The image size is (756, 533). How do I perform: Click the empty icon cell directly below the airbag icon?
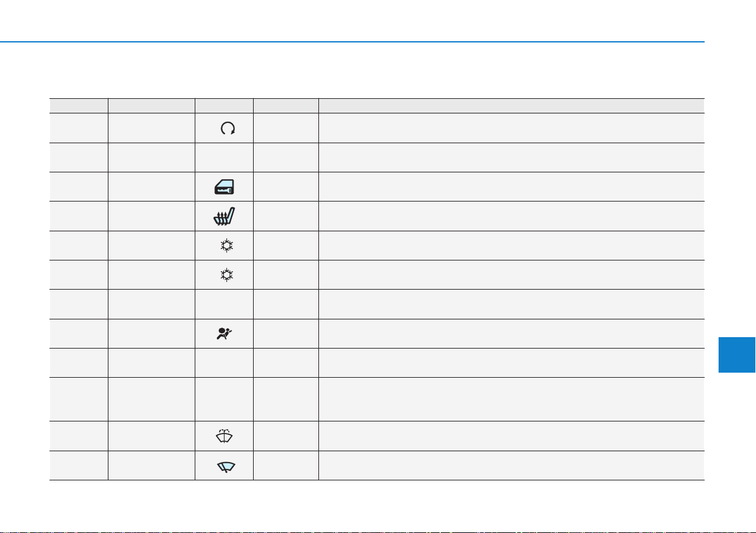tap(224, 363)
